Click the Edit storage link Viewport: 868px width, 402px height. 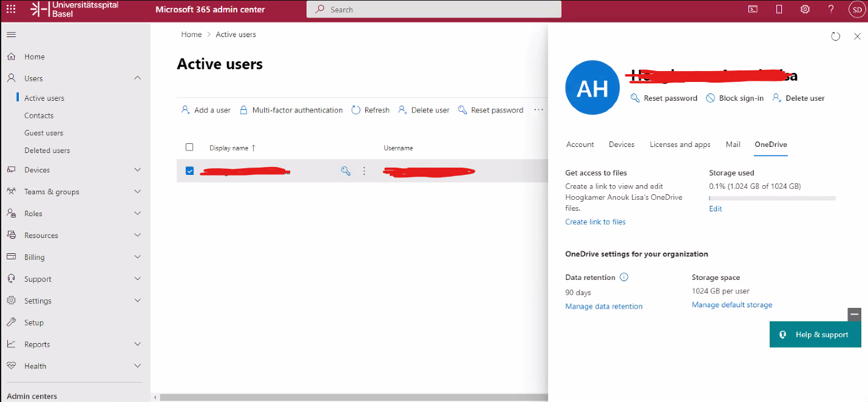[x=716, y=209]
